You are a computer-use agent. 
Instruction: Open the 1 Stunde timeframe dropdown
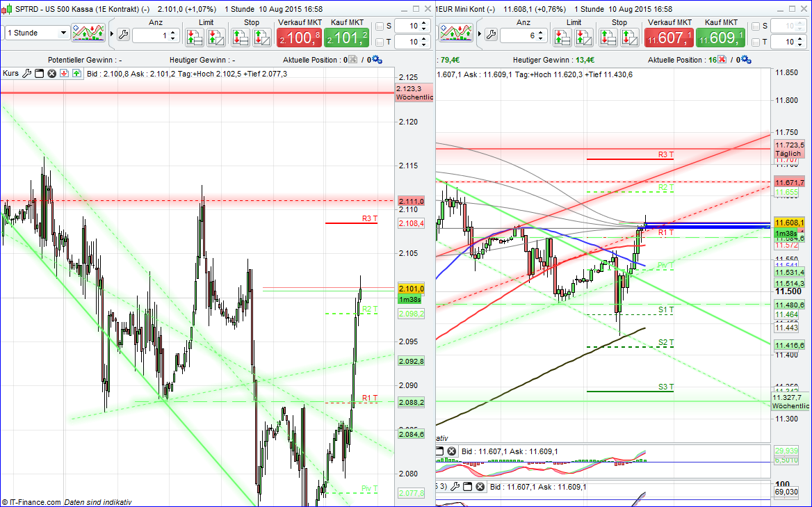pyautogui.click(x=38, y=33)
